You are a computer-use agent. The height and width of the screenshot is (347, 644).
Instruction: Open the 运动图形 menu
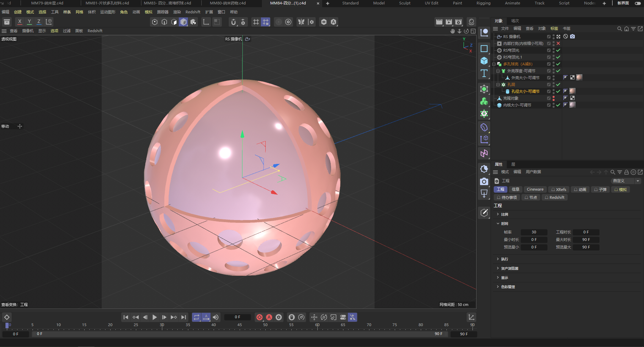point(108,12)
